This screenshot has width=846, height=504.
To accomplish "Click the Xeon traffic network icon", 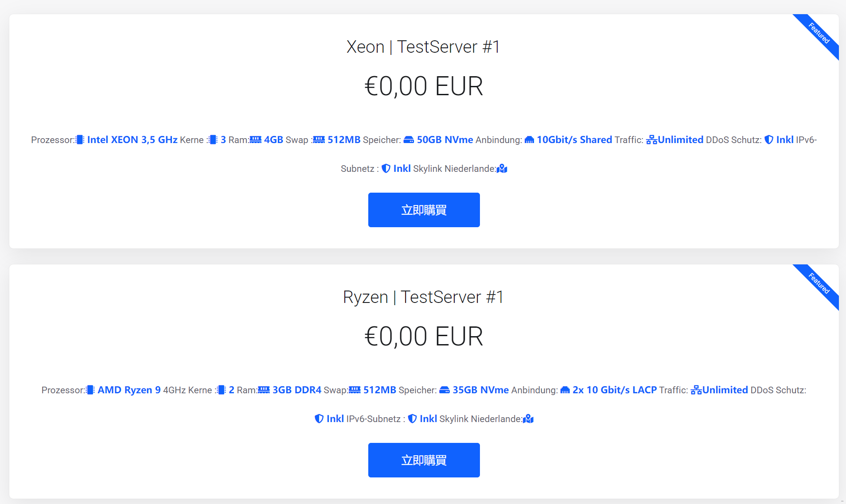I will click(651, 140).
